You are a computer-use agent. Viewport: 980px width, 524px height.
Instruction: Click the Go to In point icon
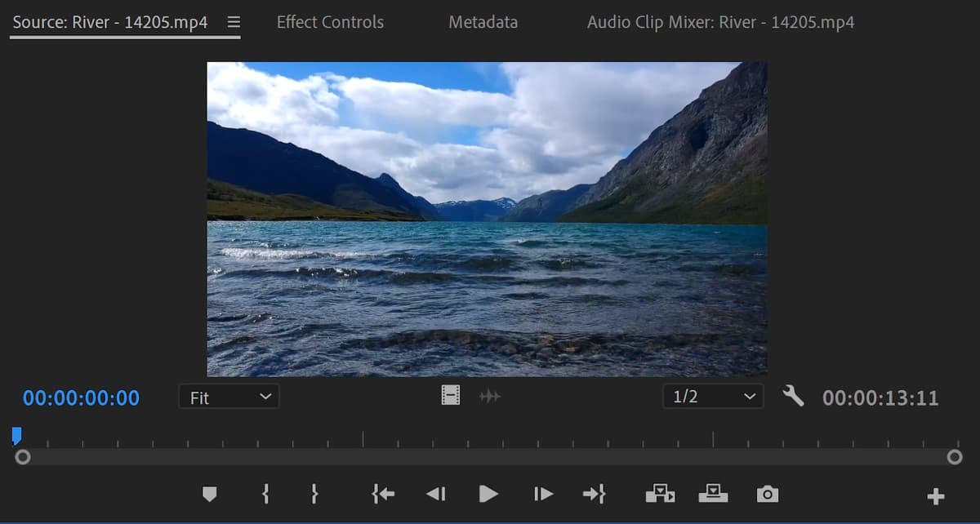[381, 494]
